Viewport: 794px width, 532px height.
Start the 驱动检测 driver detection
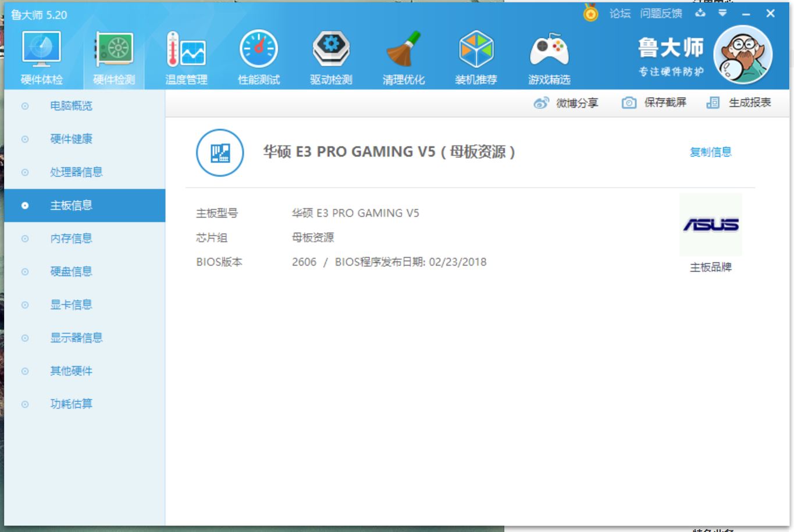coord(332,55)
